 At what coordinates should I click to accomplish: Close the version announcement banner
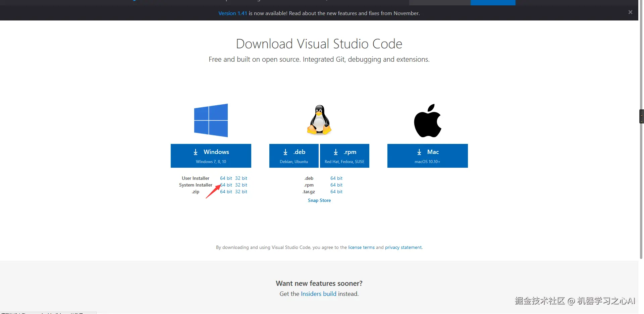pos(630,12)
